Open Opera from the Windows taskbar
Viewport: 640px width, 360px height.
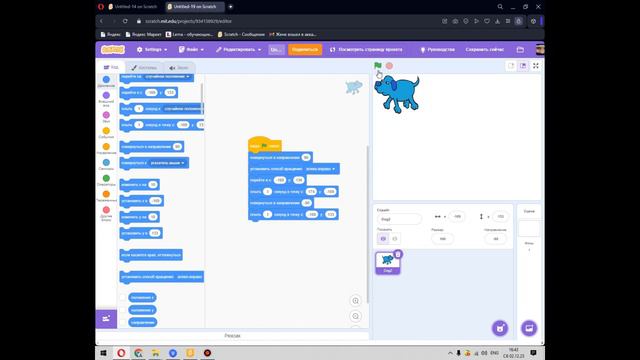click(121, 353)
